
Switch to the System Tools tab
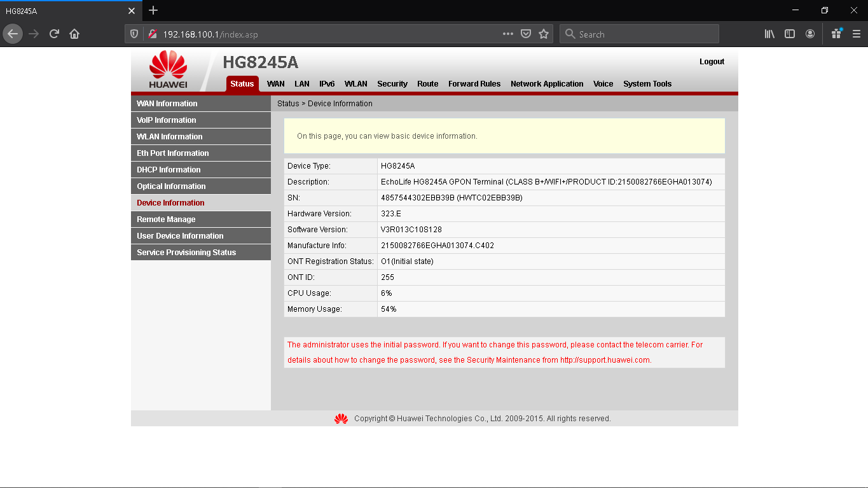(x=647, y=83)
